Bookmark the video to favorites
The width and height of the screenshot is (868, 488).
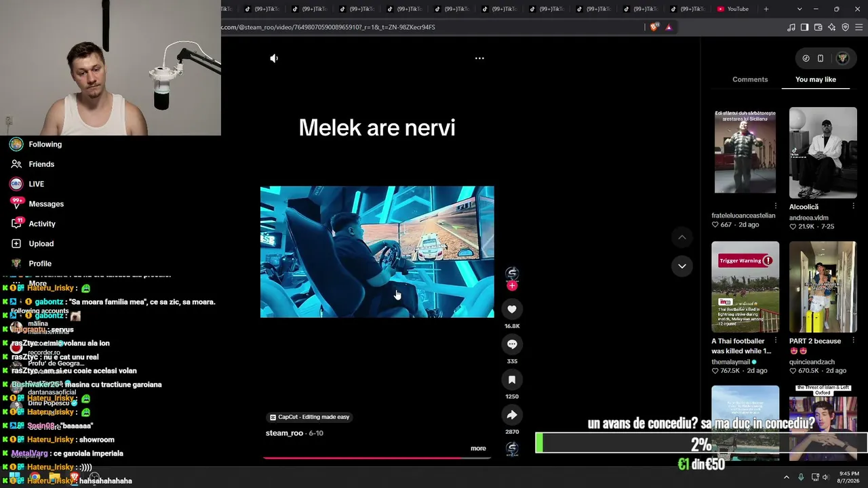point(512,380)
